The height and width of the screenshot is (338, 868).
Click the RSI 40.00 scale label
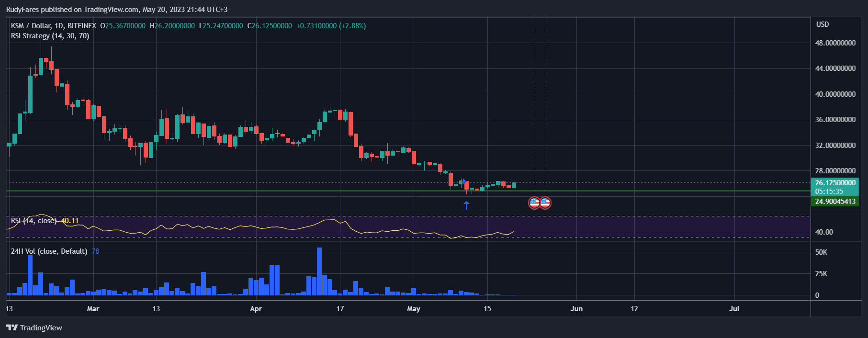point(824,232)
